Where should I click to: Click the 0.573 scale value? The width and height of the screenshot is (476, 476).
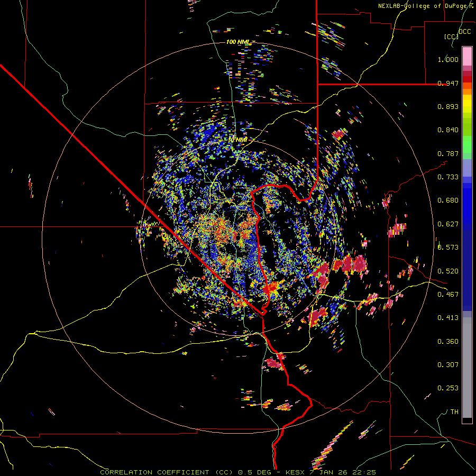(448, 248)
